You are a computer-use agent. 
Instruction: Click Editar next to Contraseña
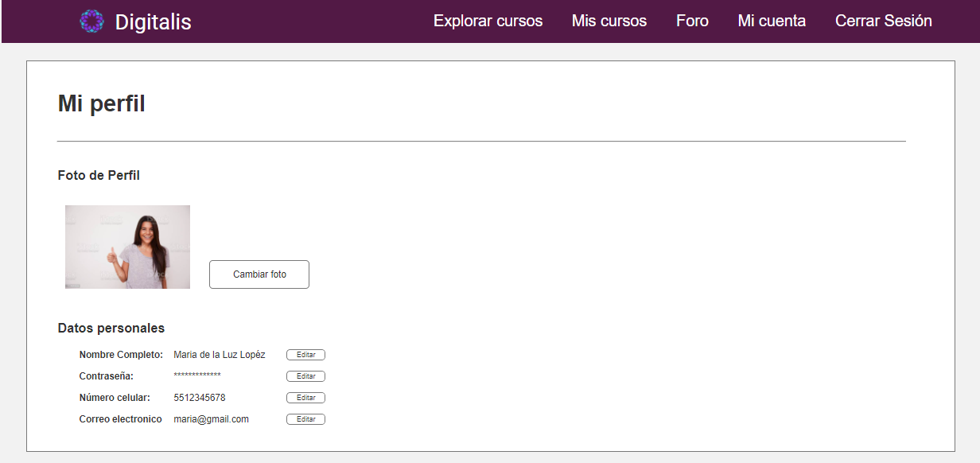(305, 376)
